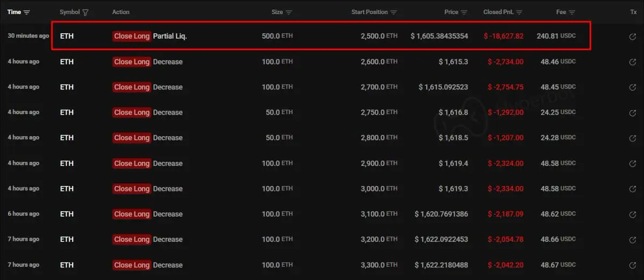Select fee '48.67 USDC'
644x280 pixels.
click(558, 265)
